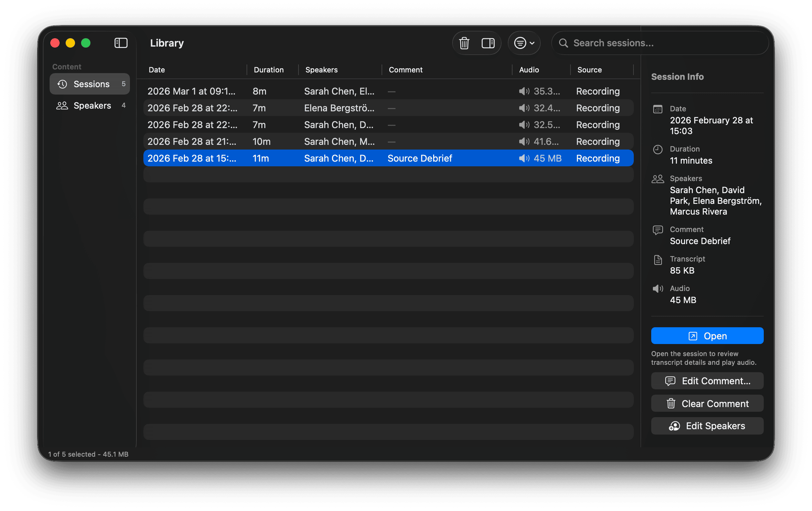
Task: Sort sessions by the Date column header
Action: coord(156,69)
